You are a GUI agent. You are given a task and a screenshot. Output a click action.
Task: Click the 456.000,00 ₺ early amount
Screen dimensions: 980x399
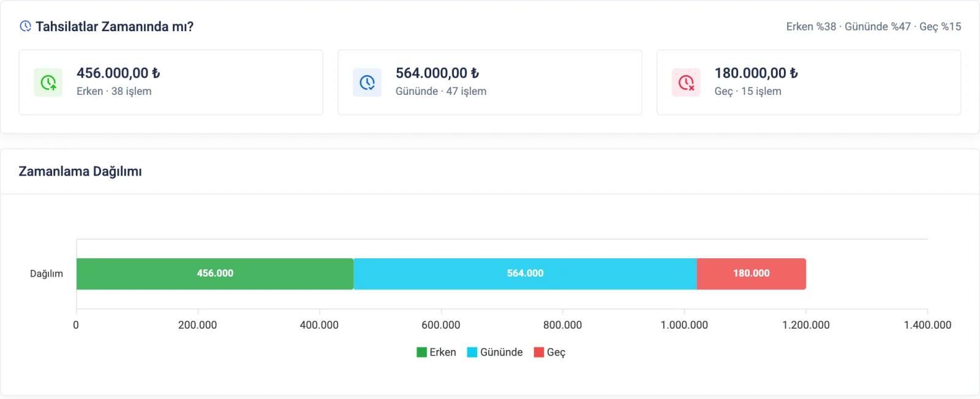(118, 73)
